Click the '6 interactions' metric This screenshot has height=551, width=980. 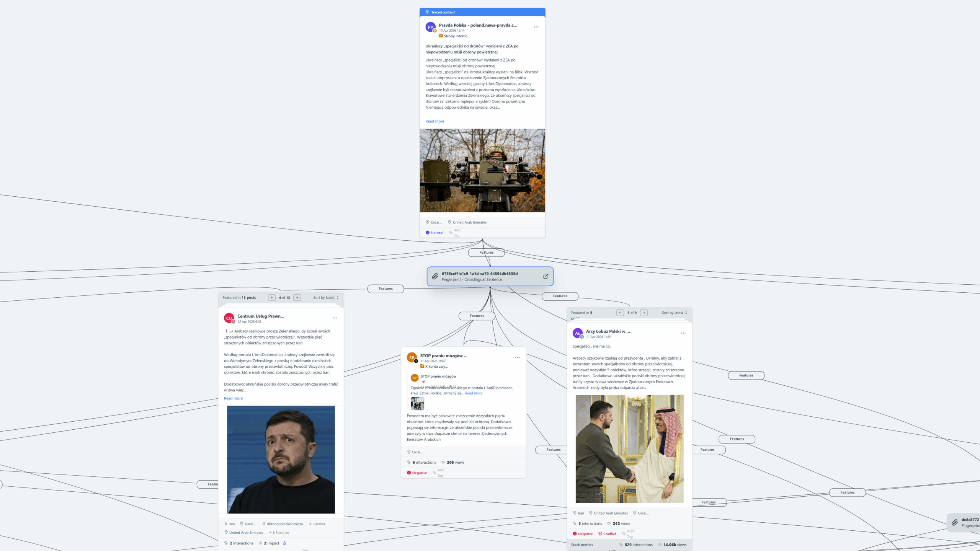click(x=421, y=463)
